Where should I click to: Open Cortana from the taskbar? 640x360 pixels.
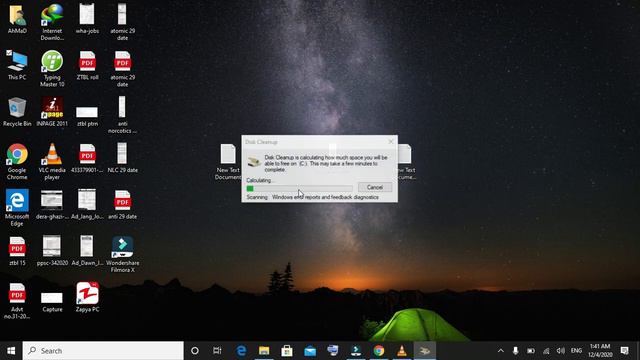(x=195, y=351)
